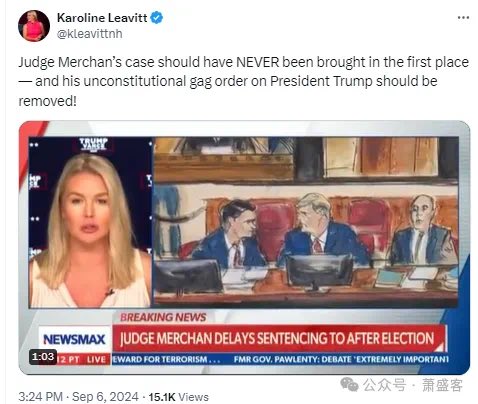Click the 1:03 video duration badge

pos(43,357)
